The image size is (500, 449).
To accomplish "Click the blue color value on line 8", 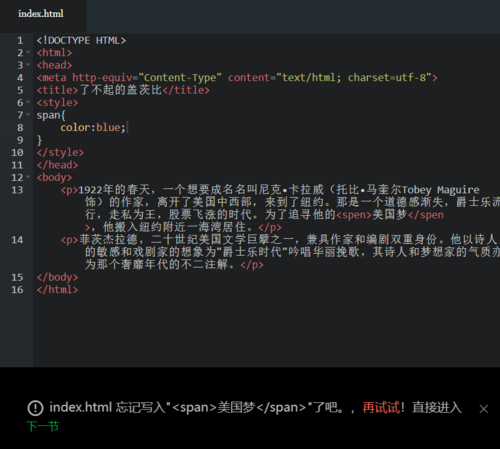I will click(x=108, y=127).
